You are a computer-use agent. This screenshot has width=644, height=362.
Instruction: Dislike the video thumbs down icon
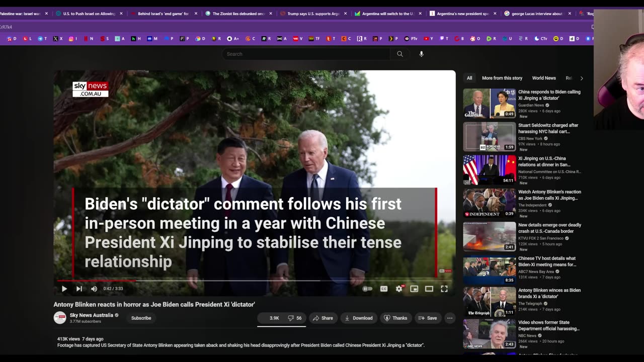295,318
